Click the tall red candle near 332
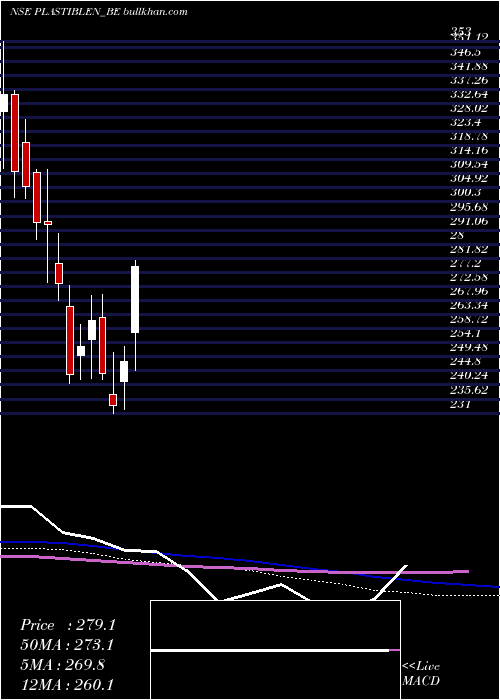500x700 pixels. (15, 133)
